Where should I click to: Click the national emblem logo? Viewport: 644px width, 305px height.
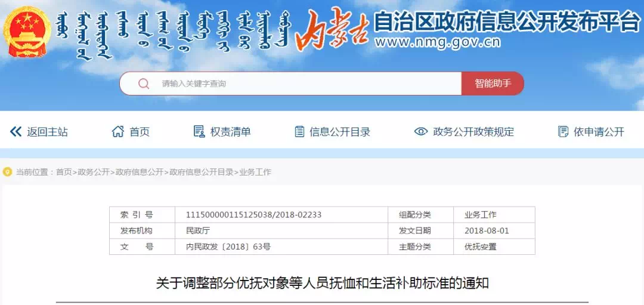coord(27,32)
